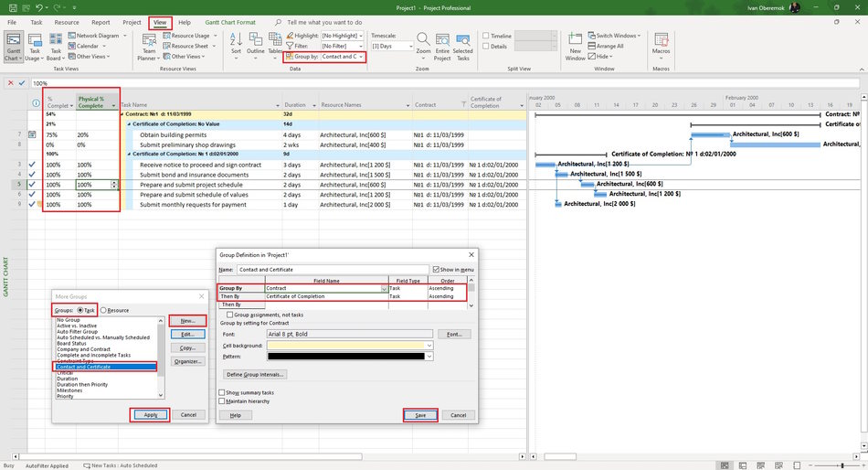The height and width of the screenshot is (470, 868).
Task: Open the Calendar view in Task Views
Action: click(x=87, y=46)
